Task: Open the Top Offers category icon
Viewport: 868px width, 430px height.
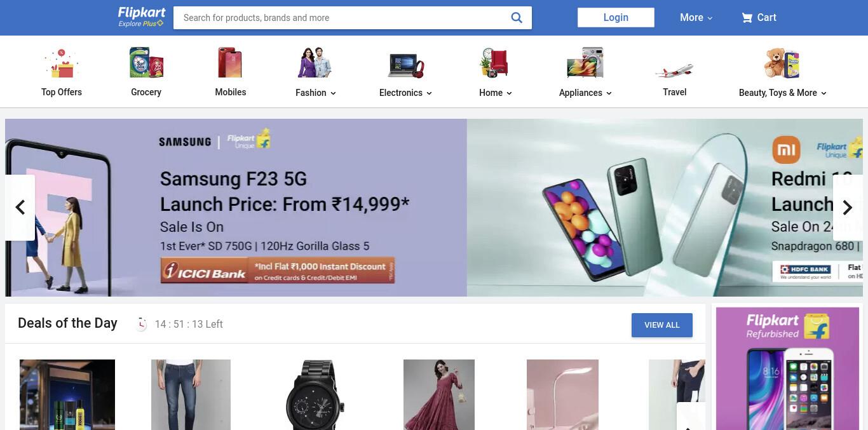Action: (61, 63)
